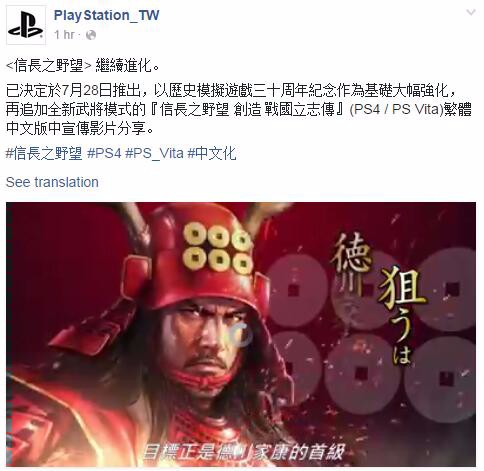Click the See translation link
Image resolution: width=484 pixels, height=471 pixels.
(52, 182)
